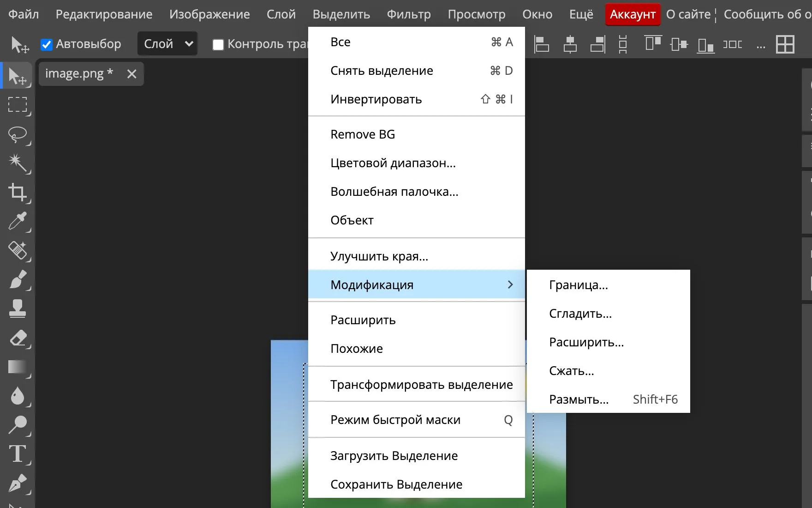Choose Граница submenu item
This screenshot has width=812, height=508.
[x=608, y=285]
